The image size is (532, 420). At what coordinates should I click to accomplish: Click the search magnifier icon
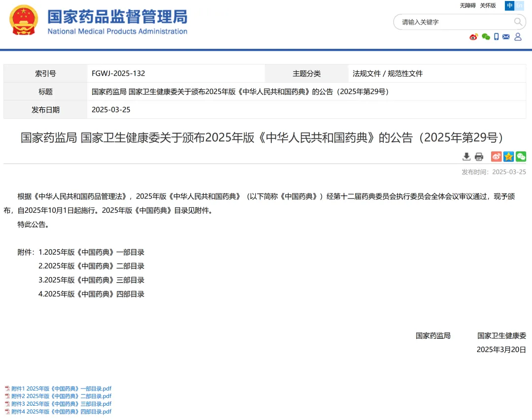point(518,22)
